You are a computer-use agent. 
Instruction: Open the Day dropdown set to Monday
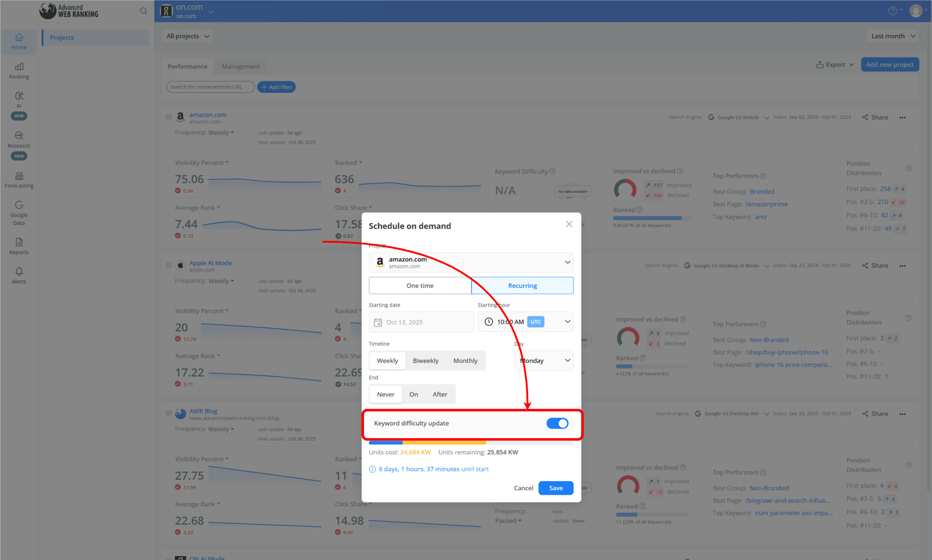[x=543, y=361]
